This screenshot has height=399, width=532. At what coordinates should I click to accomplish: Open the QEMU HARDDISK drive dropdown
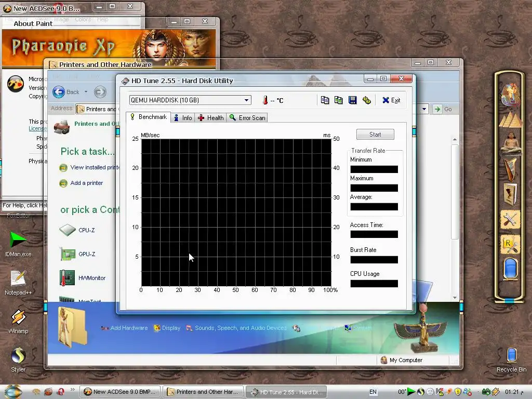point(247,100)
